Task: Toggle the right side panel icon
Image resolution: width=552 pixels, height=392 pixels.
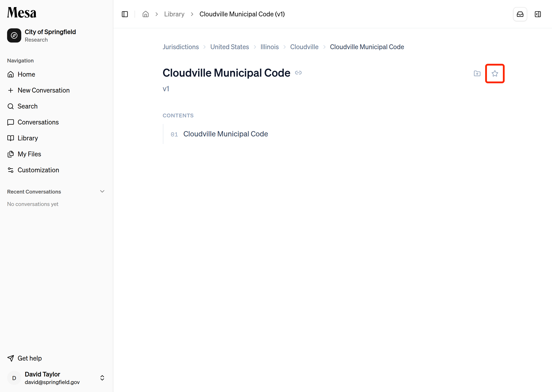Action: [538, 14]
